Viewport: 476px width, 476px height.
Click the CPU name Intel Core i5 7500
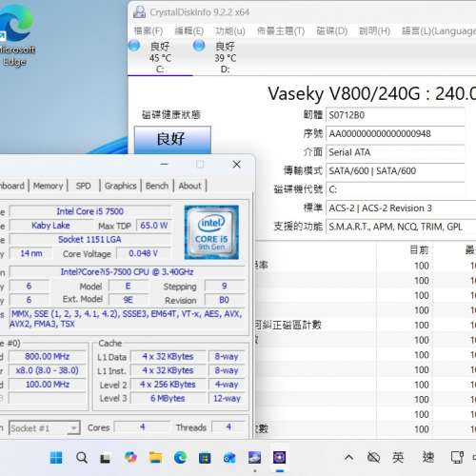[x=90, y=211]
